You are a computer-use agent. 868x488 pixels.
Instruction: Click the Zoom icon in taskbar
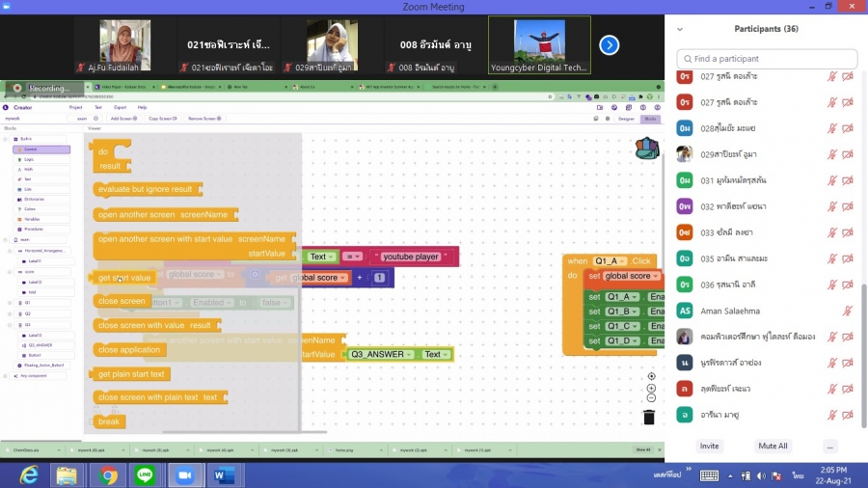coord(184,475)
